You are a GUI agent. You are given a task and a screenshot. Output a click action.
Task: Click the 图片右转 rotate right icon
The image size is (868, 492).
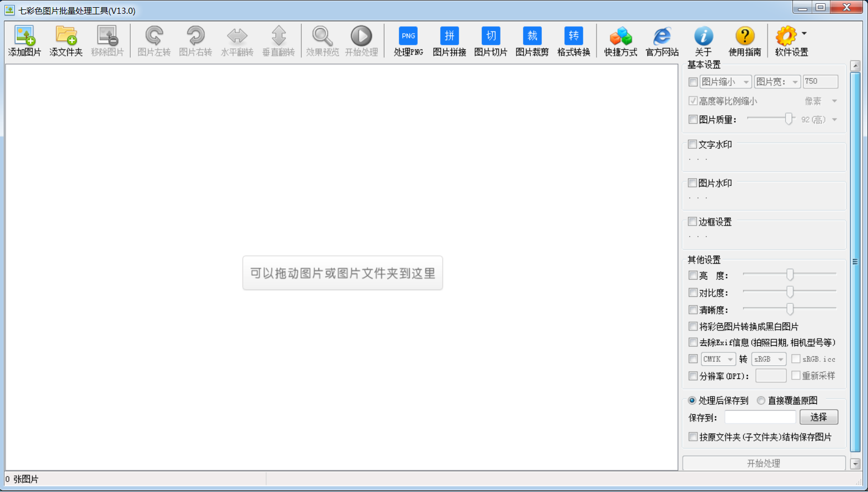click(x=195, y=36)
